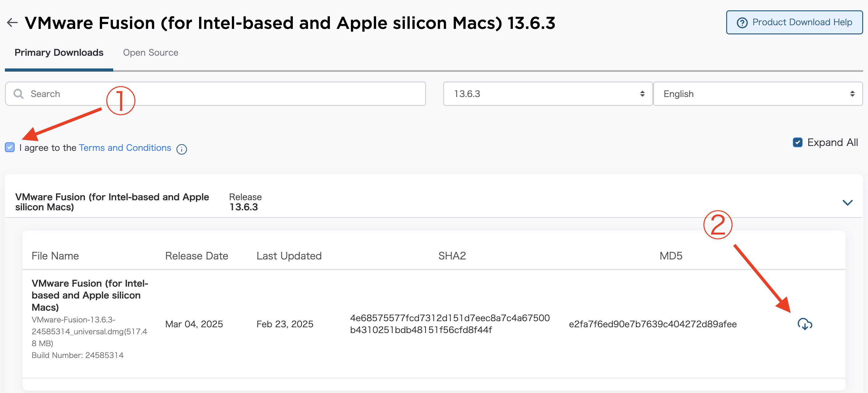Open the Terms and Conditions info icon
Image resolution: width=868 pixels, height=393 pixels.
click(182, 149)
